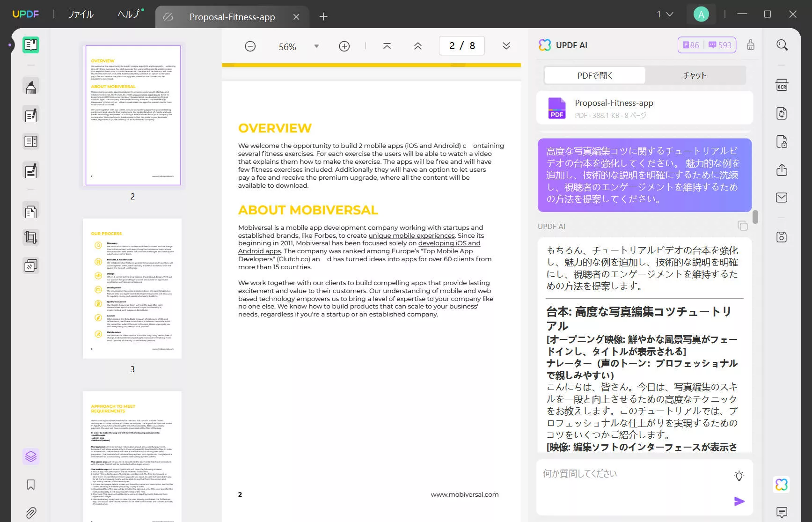The width and height of the screenshot is (812, 522).
Task: Open the Page Tools watermark icon
Action: tap(31, 266)
